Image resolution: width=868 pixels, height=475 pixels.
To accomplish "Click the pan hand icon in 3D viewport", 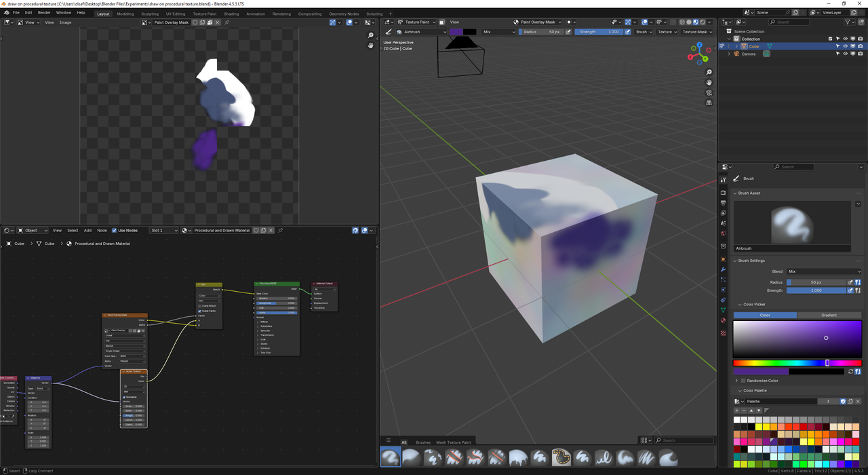I will click(x=709, y=82).
